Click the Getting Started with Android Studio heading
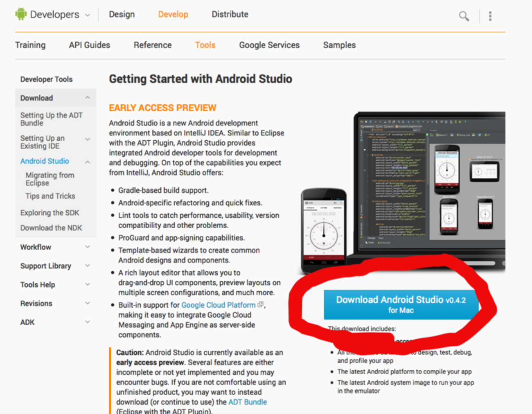The image size is (532, 414). (x=201, y=79)
